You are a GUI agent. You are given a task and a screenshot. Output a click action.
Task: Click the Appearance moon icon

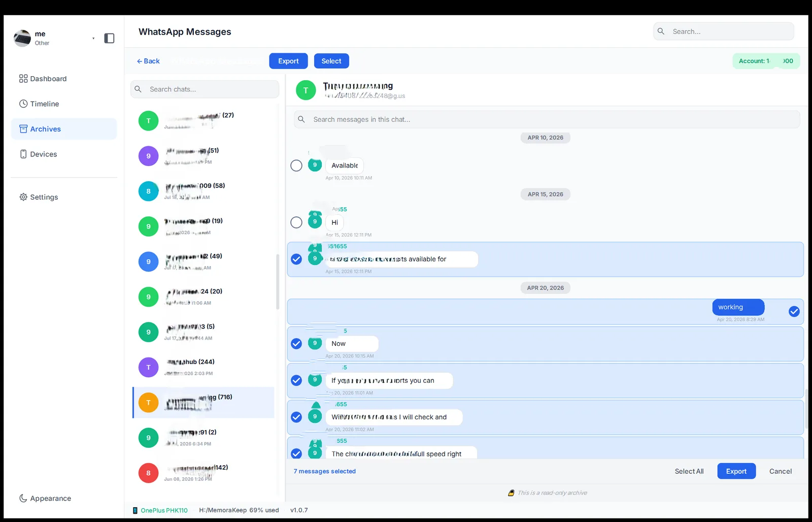[23, 498]
